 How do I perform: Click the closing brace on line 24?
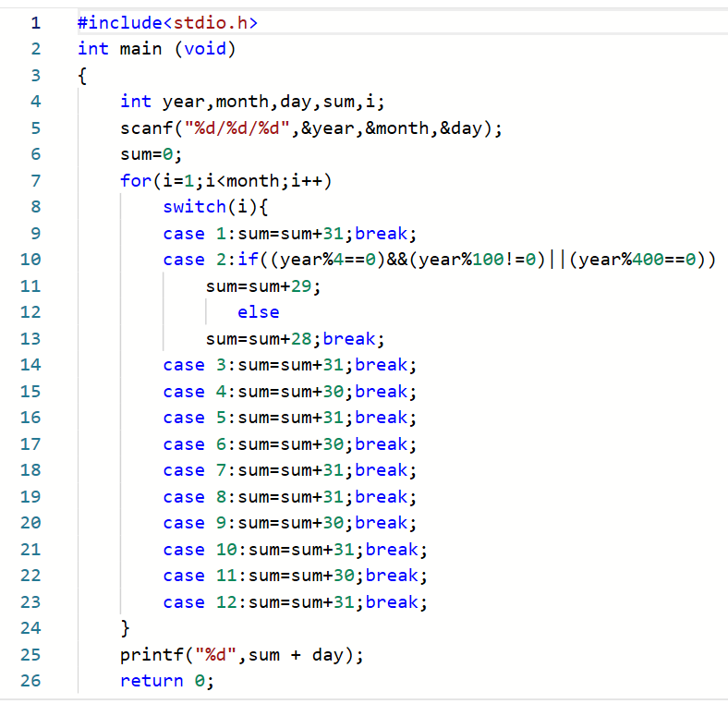pos(125,628)
